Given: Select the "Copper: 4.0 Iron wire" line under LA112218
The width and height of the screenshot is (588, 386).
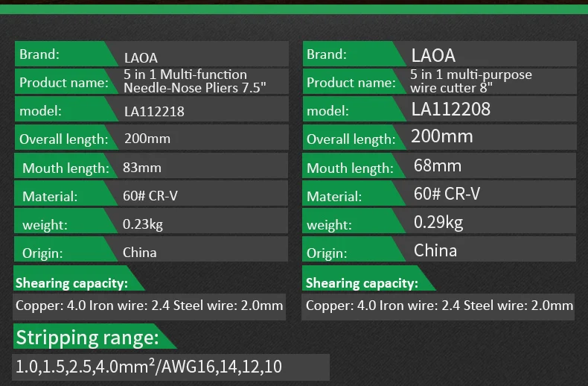Looking at the screenshot, I should coord(150,306).
